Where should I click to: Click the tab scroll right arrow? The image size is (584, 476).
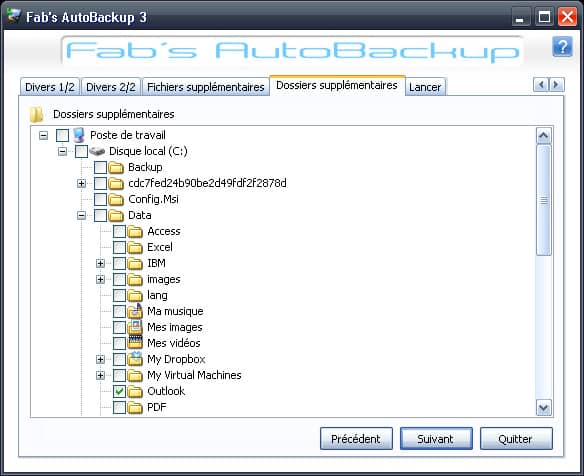[x=556, y=85]
